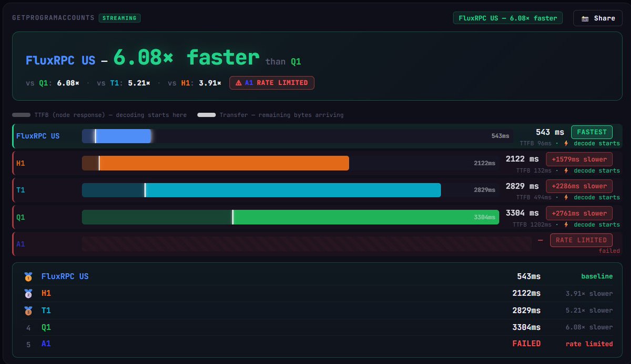The height and width of the screenshot is (364, 631).
Task: Click the warning triangle icon in A1 badge
Action: coord(239,82)
